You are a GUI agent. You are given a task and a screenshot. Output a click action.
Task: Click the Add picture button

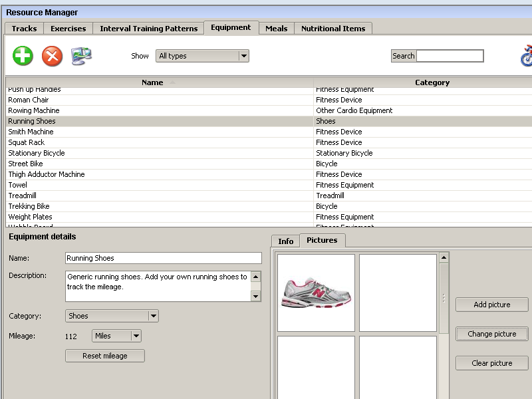pos(491,305)
